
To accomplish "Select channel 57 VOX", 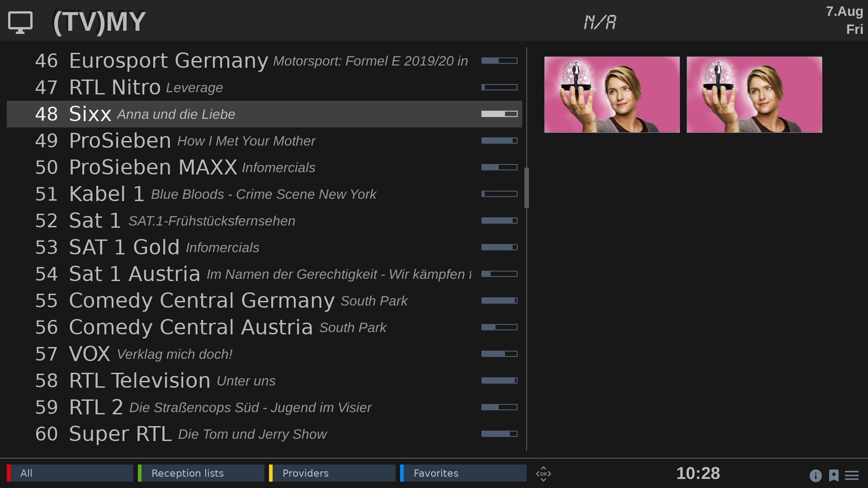I will [264, 354].
